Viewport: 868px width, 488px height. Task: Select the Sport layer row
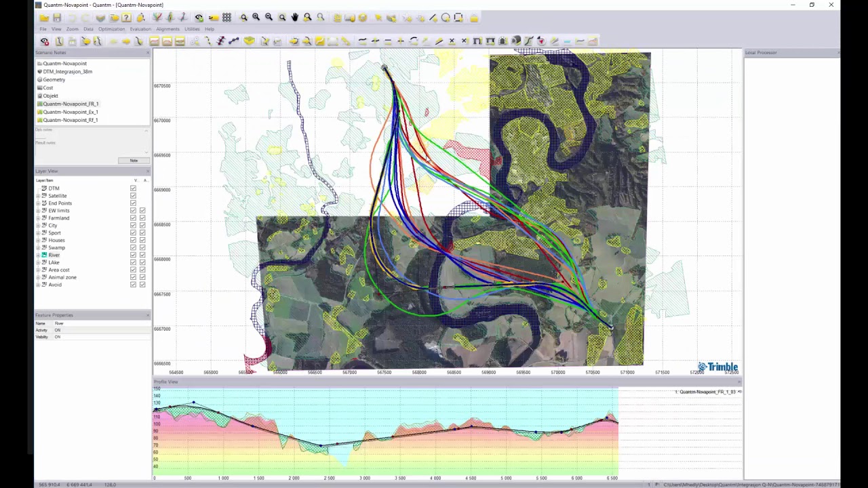pos(54,233)
